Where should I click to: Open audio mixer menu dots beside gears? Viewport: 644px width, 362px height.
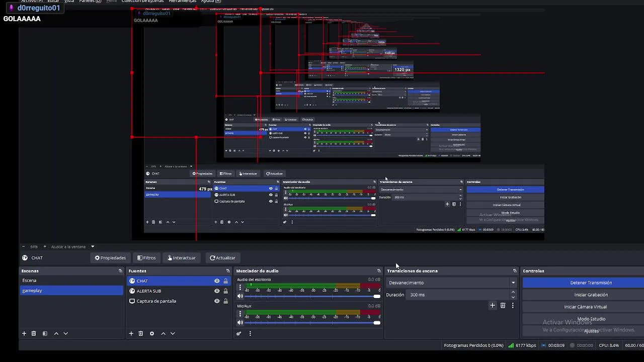click(250, 333)
